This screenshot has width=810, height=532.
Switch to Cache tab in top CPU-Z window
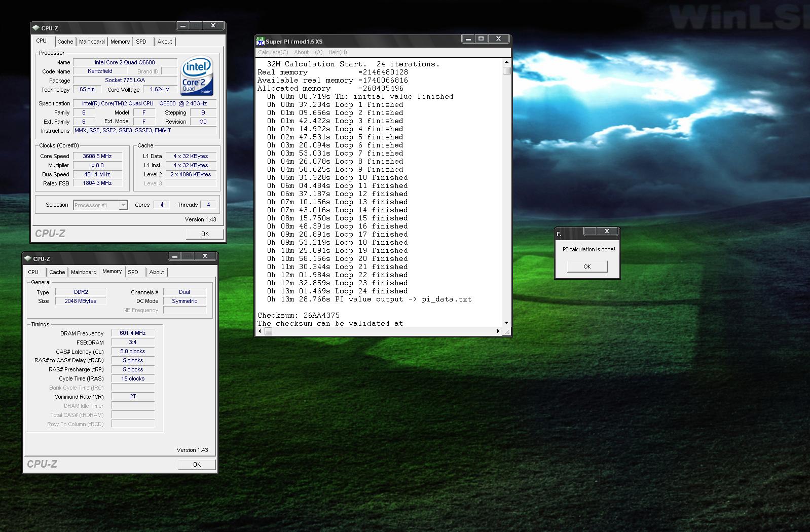tap(65, 42)
